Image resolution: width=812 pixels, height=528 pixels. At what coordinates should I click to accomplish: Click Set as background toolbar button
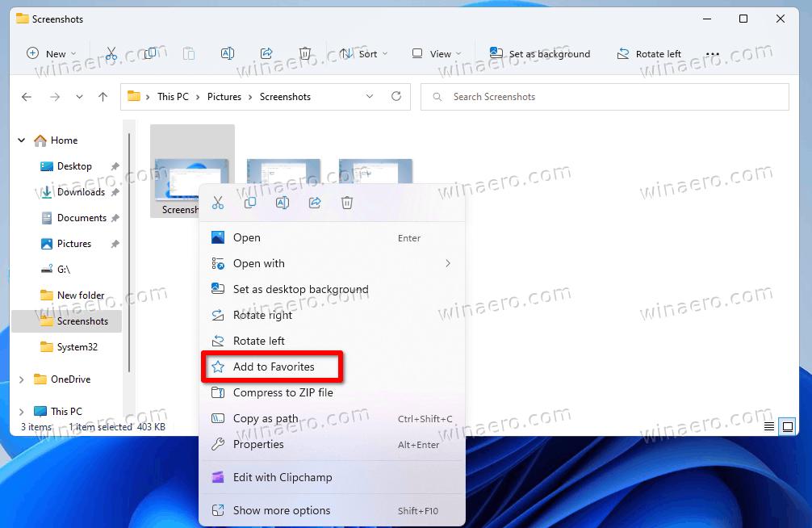tap(539, 54)
